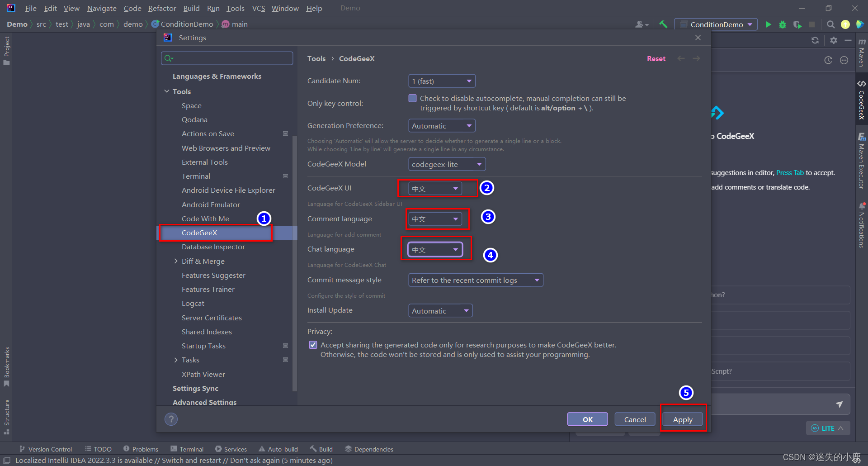Enable Only key control checkbox
Viewport: 868px width, 466px height.
(412, 98)
